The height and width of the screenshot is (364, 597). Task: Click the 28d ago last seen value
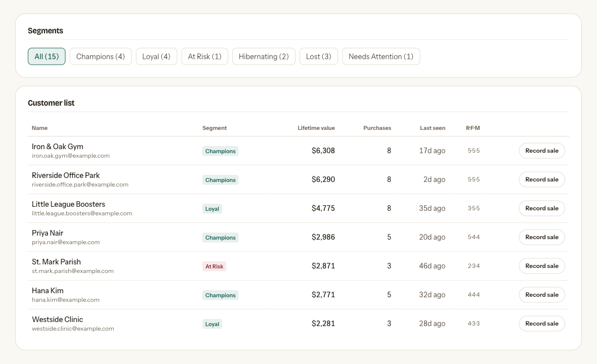432,324
